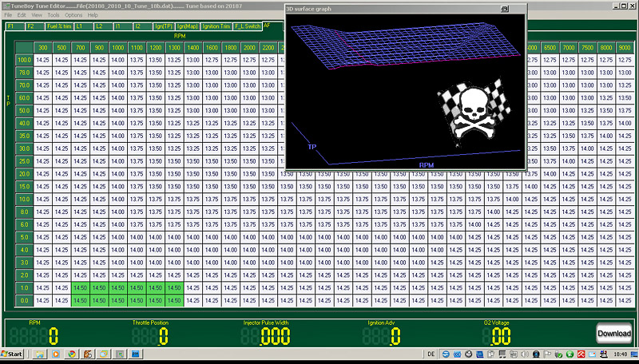
Task: Click the Download button
Action: [x=613, y=334]
